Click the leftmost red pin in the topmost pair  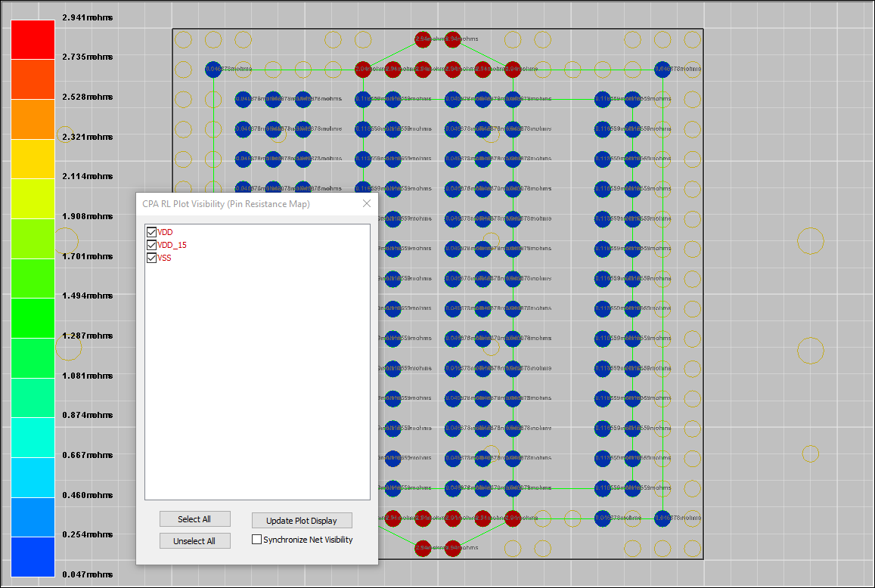pos(423,39)
